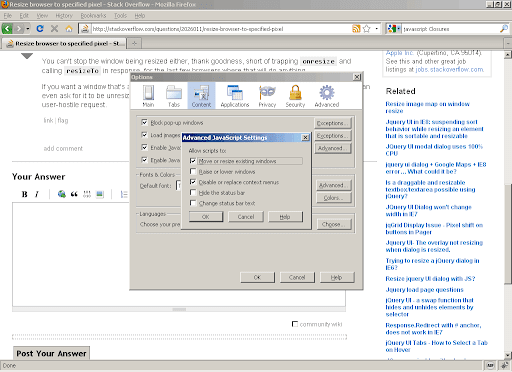Click the Bold editor toolbar icon
Viewport: 512px width, 372px height.
click(24, 194)
